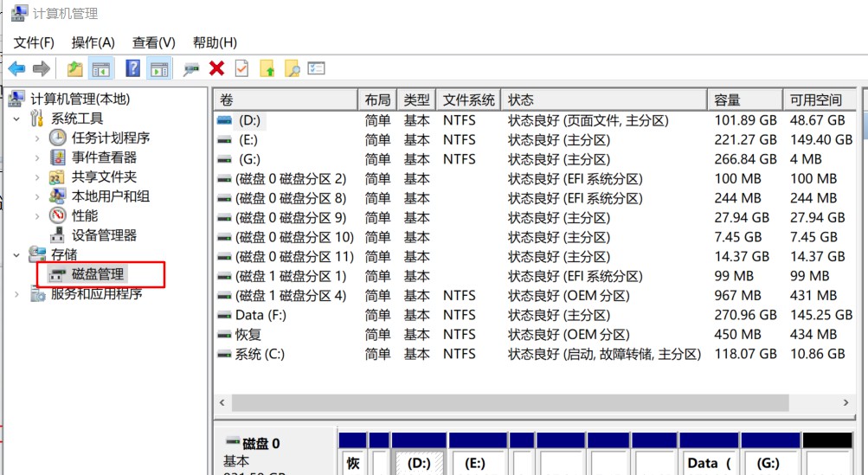
Task: Select the (E:) volume row
Action: 535,140
